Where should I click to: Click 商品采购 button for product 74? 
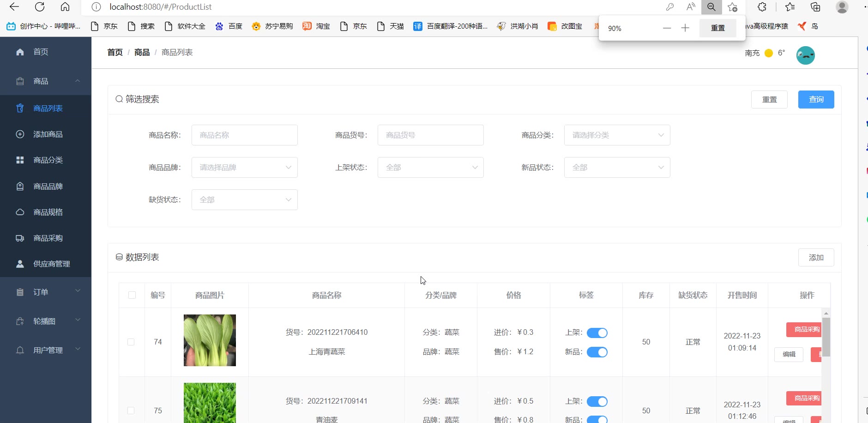pos(804,330)
